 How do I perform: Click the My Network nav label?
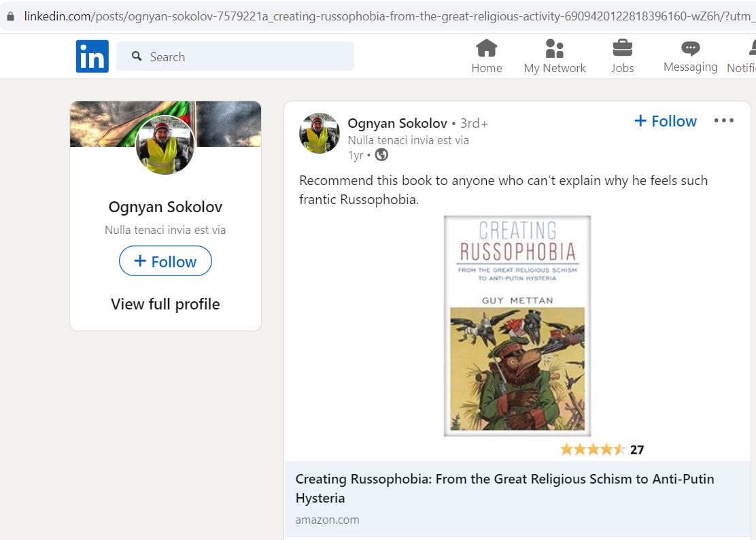click(555, 68)
